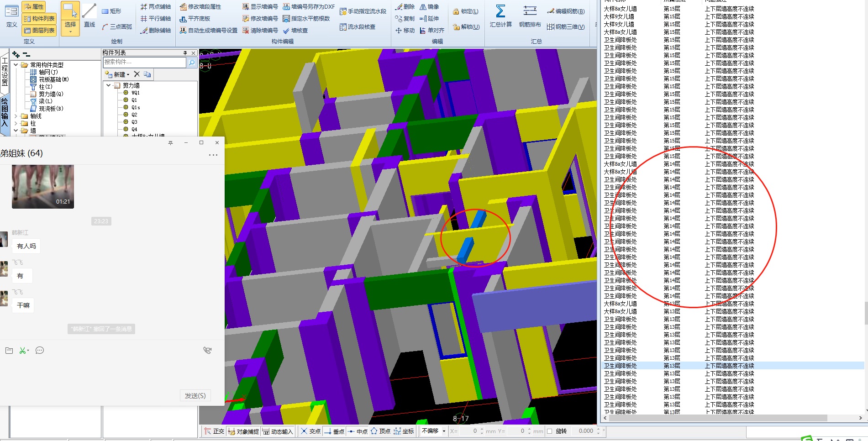The height and width of the screenshot is (441, 868).
Task: Select 现浇板(B) in component tree
Action: (47, 109)
